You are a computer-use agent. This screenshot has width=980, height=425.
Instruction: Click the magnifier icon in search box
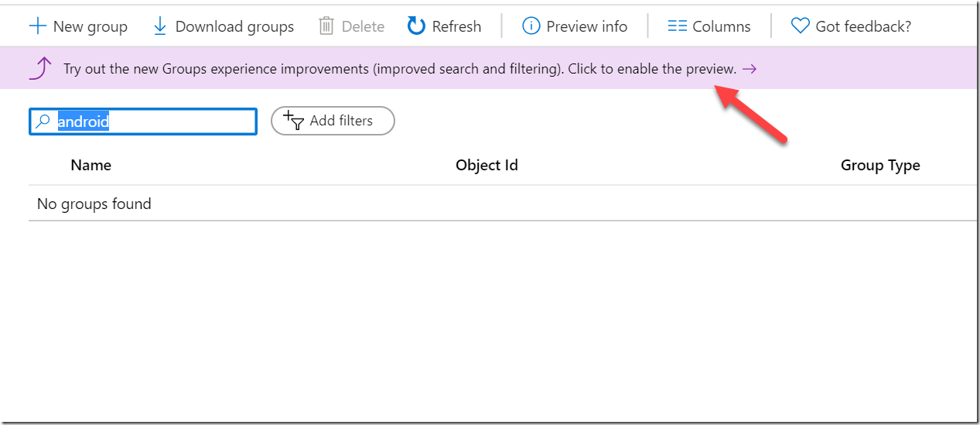coord(44,122)
